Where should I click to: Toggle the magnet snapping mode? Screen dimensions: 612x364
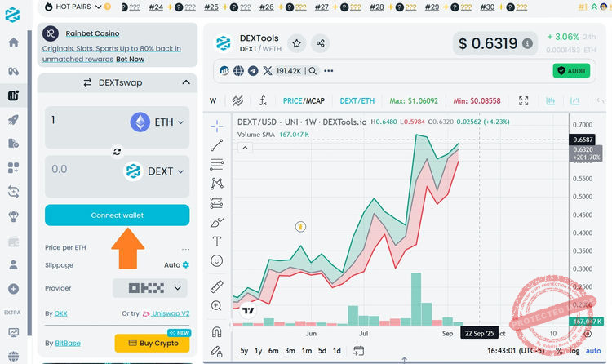click(216, 332)
